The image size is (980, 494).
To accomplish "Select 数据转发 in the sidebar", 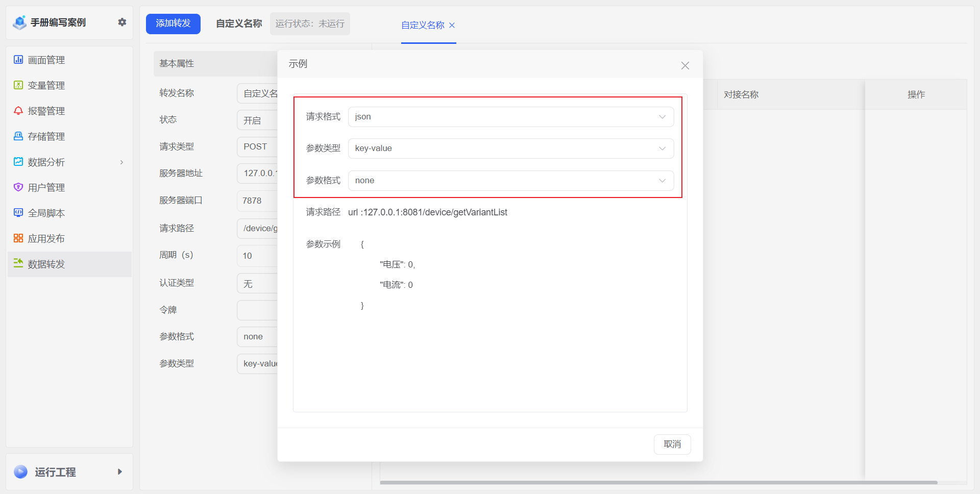I will pos(46,264).
